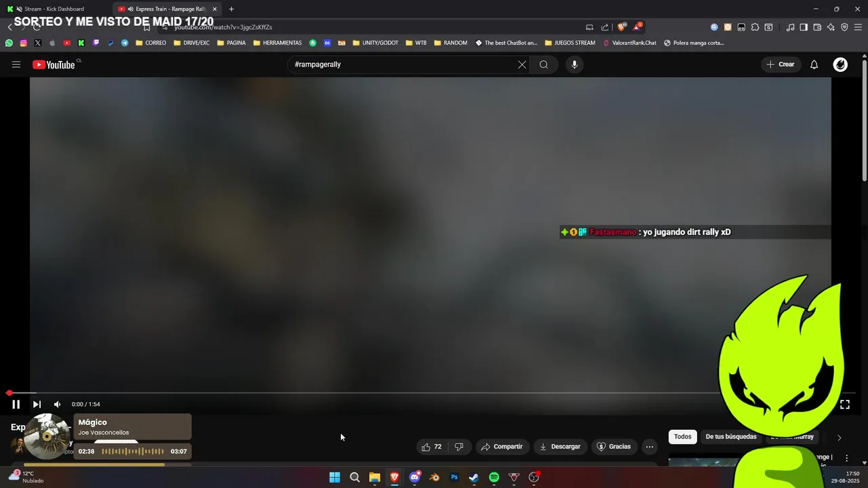Image resolution: width=868 pixels, height=488 pixels.
Task: Open a new browser tab
Action: (x=231, y=9)
